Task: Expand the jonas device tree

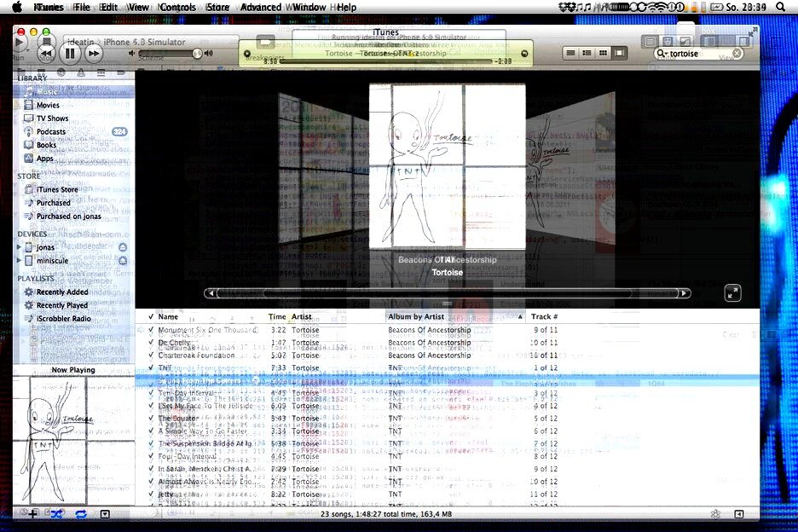Action: pyautogui.click(x=20, y=247)
